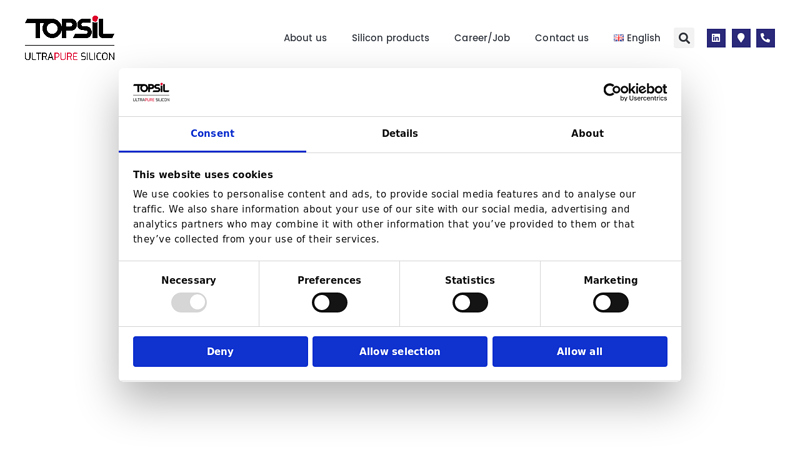Click the search magnifier icon

(684, 38)
